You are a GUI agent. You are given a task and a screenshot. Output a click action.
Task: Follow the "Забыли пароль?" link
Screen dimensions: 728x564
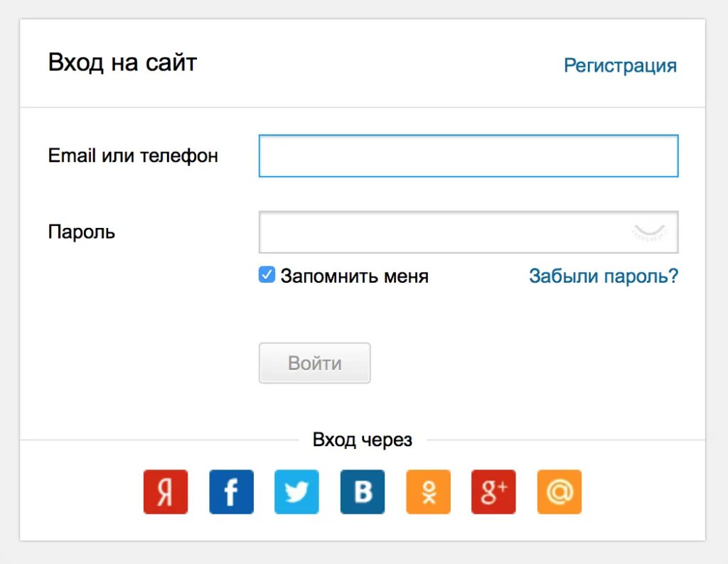click(604, 276)
